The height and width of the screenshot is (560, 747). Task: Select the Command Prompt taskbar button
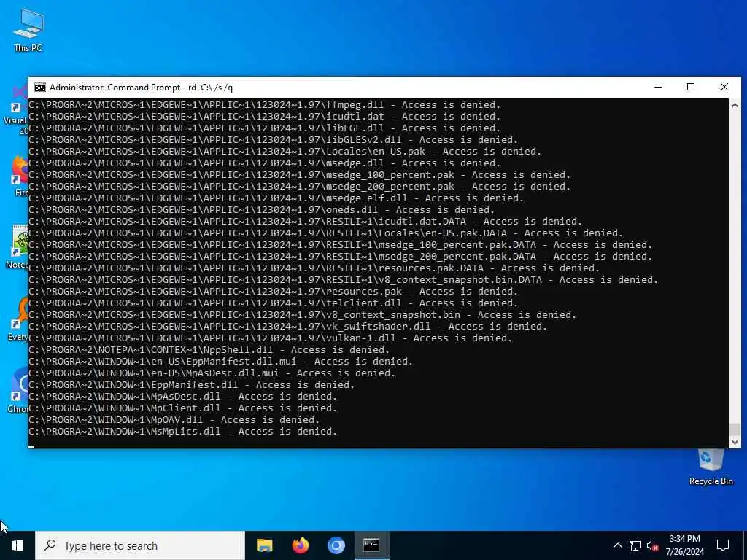click(x=371, y=545)
